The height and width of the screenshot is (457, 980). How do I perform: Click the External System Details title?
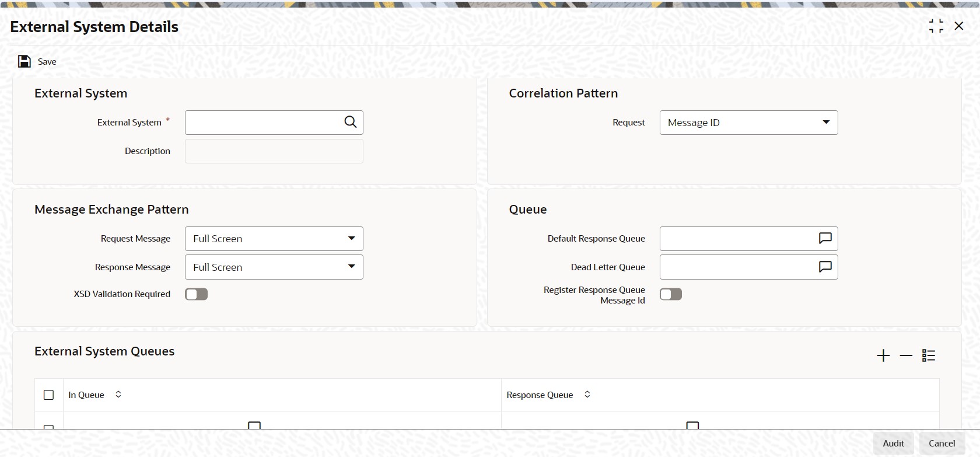(94, 27)
